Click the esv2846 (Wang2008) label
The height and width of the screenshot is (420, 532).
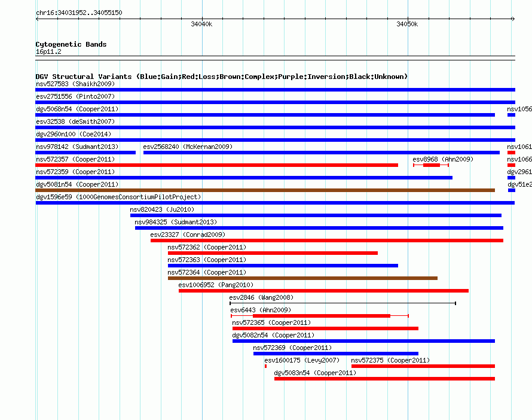pos(261,297)
